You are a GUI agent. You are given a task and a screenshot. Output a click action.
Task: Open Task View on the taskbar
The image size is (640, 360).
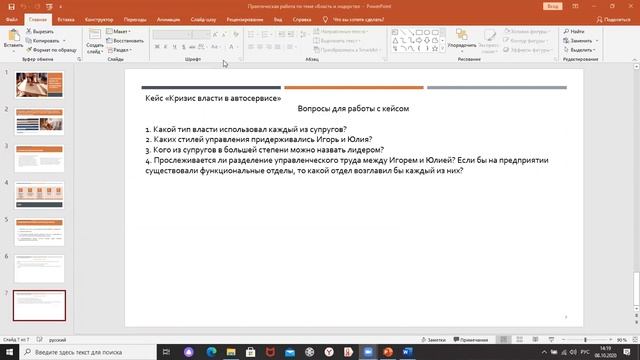tap(166, 352)
